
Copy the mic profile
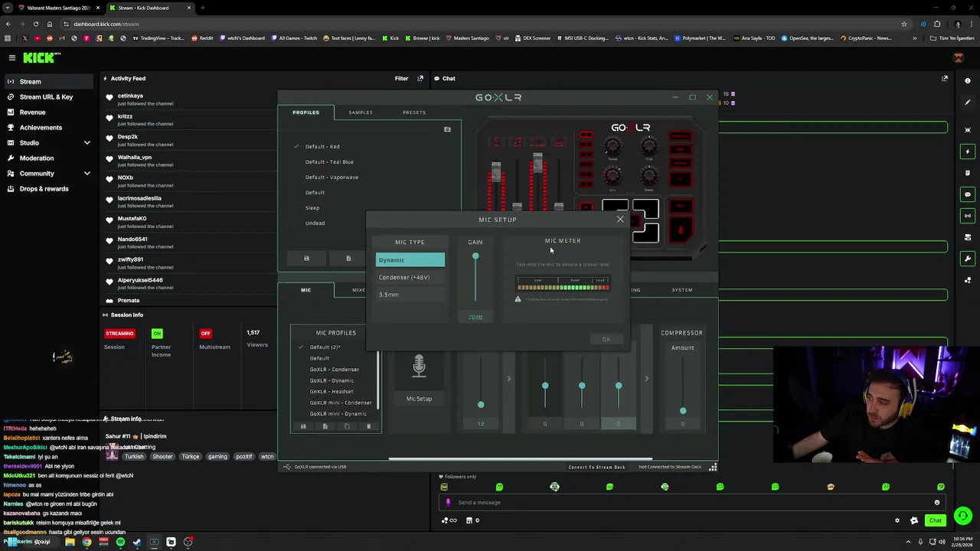pos(347,426)
